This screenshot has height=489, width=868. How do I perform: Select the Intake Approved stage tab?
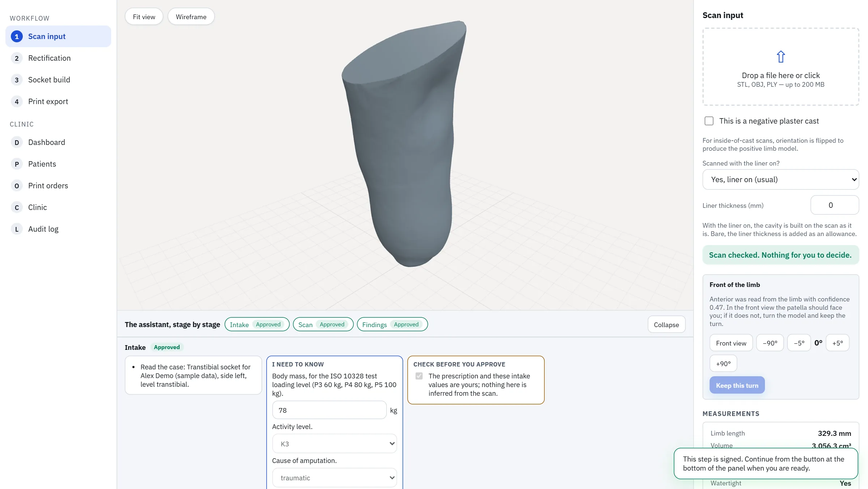click(x=257, y=325)
